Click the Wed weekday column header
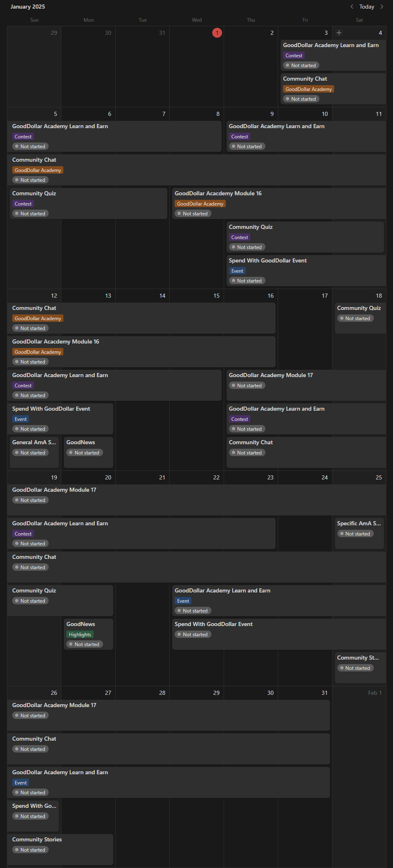 pos(197,20)
